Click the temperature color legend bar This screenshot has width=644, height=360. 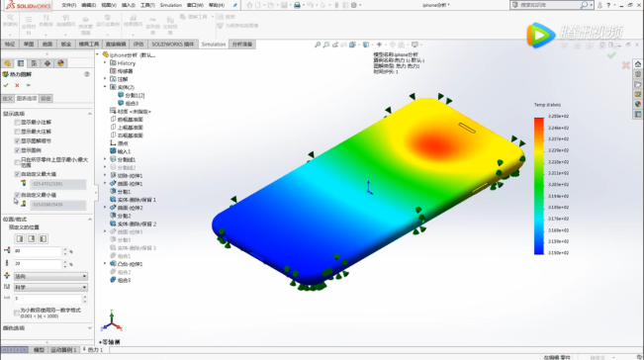(538, 186)
